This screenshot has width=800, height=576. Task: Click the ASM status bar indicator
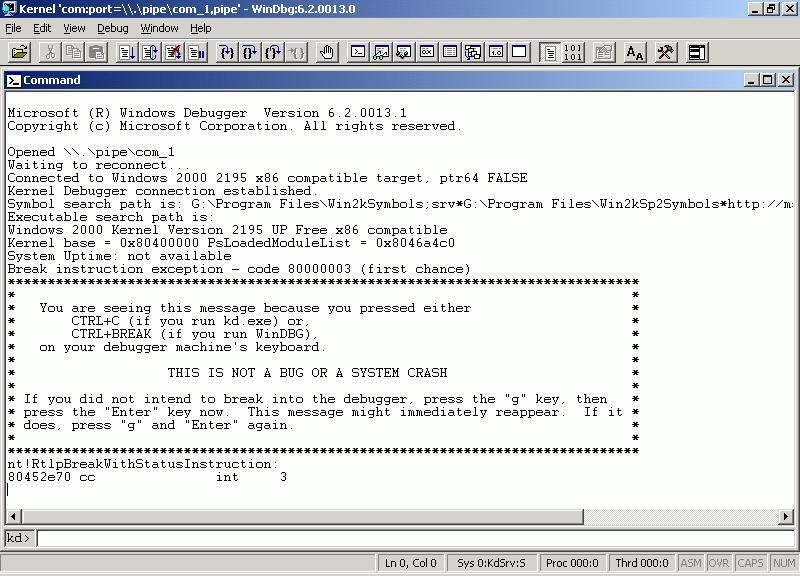pyautogui.click(x=691, y=563)
